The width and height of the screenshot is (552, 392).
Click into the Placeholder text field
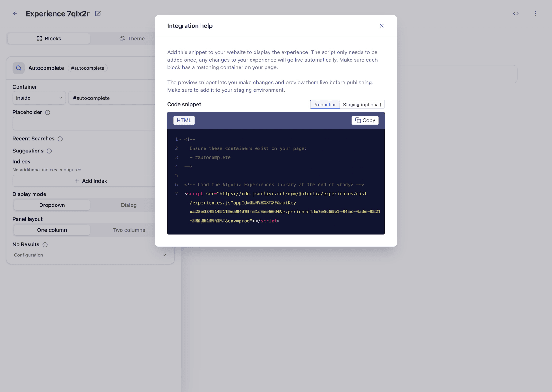click(84, 124)
